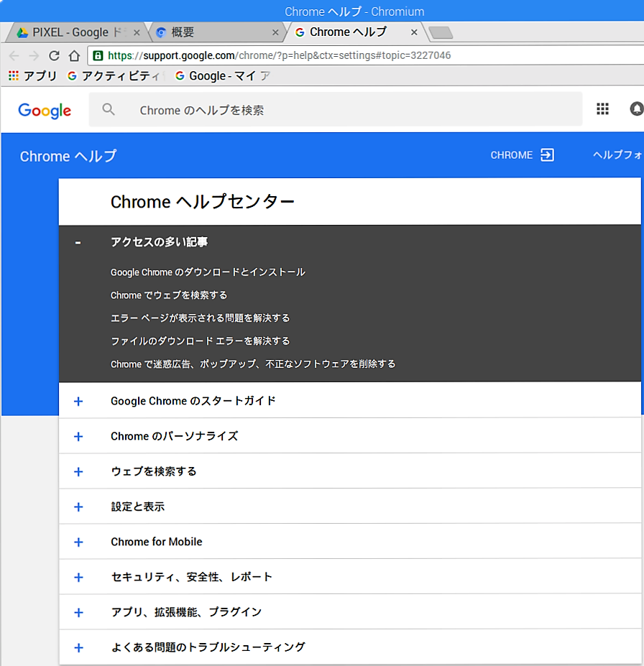Click 設定と表示 section label
Viewport: 644px width, 666px height.
137,507
